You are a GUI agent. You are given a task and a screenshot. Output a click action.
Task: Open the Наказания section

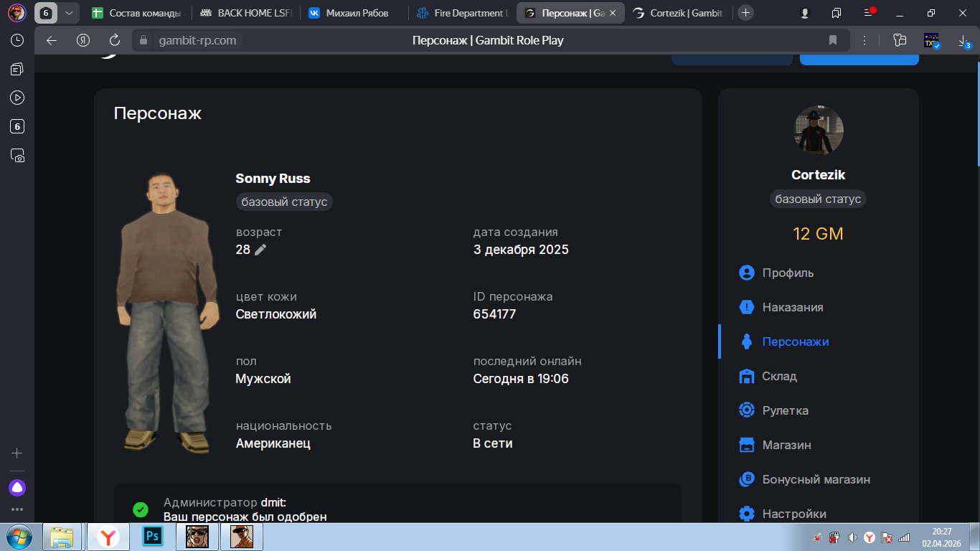click(781, 307)
